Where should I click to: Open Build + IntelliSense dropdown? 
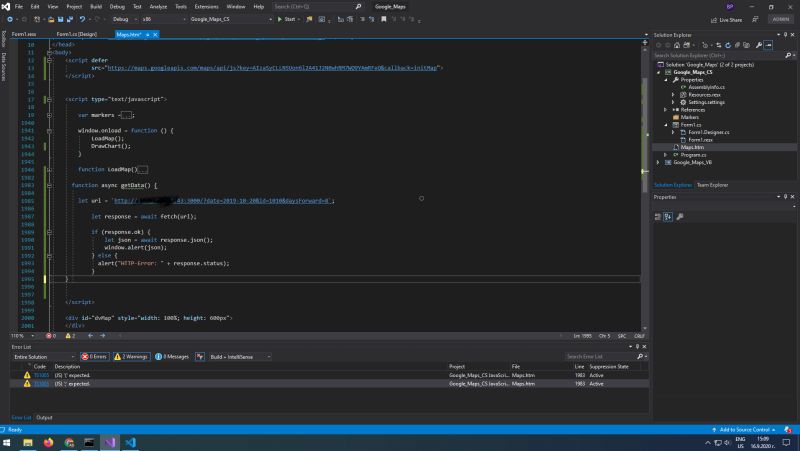pos(240,357)
